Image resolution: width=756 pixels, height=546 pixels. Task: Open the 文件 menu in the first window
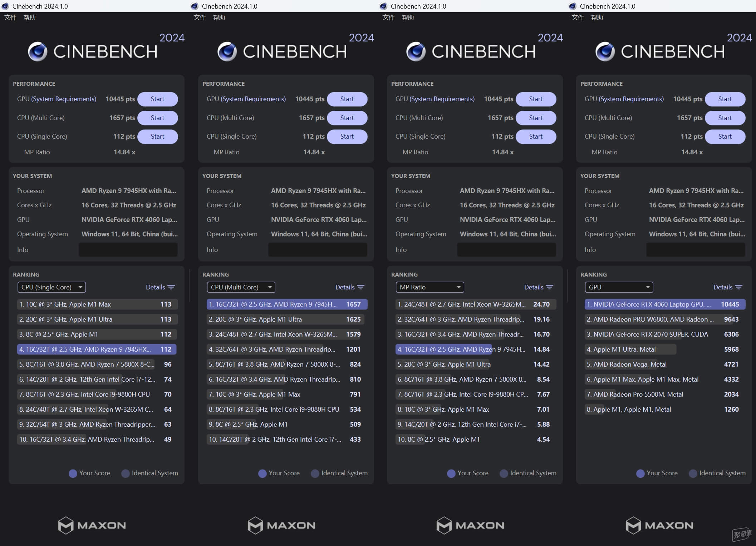[10, 18]
